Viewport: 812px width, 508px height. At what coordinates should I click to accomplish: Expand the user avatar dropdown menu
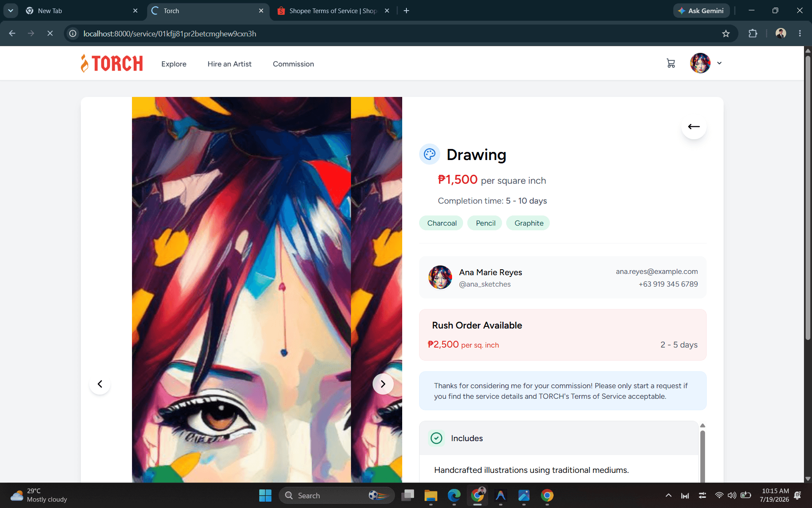pyautogui.click(x=719, y=63)
